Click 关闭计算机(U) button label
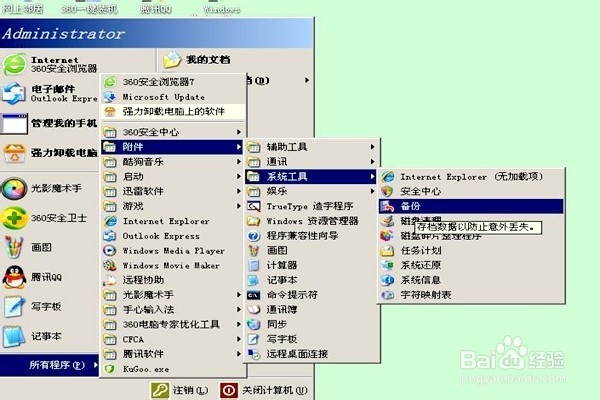 [x=274, y=390]
